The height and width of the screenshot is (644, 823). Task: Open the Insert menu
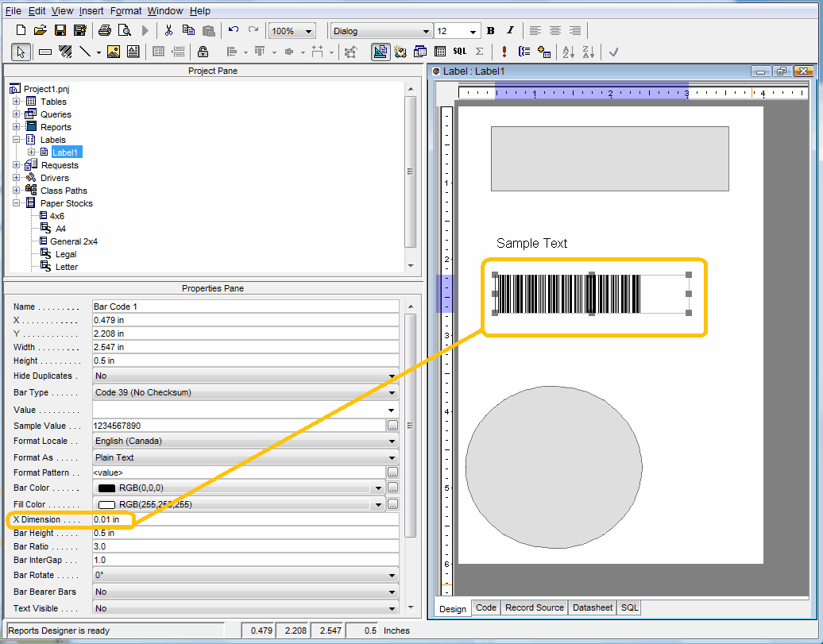[x=91, y=10]
